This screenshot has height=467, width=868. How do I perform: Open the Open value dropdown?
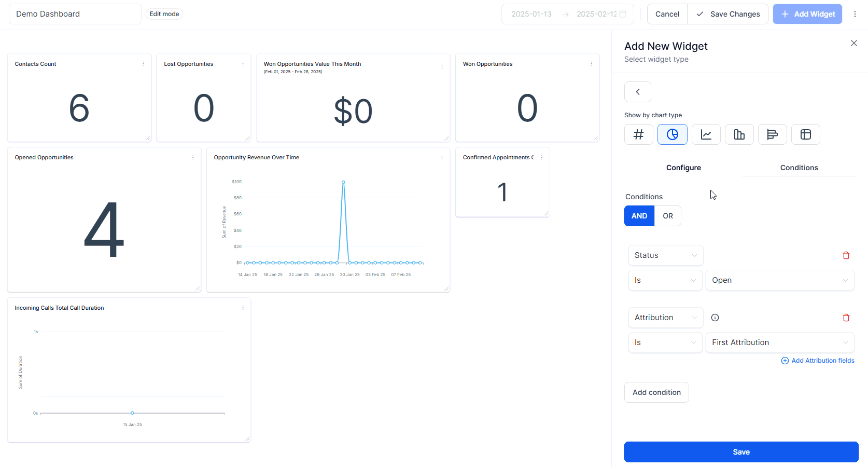coord(780,280)
